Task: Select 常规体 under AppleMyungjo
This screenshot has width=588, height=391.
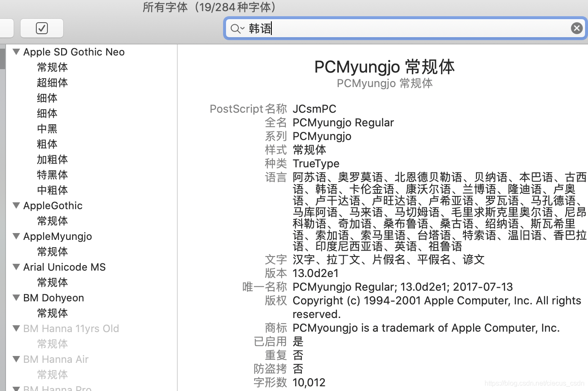Action: click(52, 252)
